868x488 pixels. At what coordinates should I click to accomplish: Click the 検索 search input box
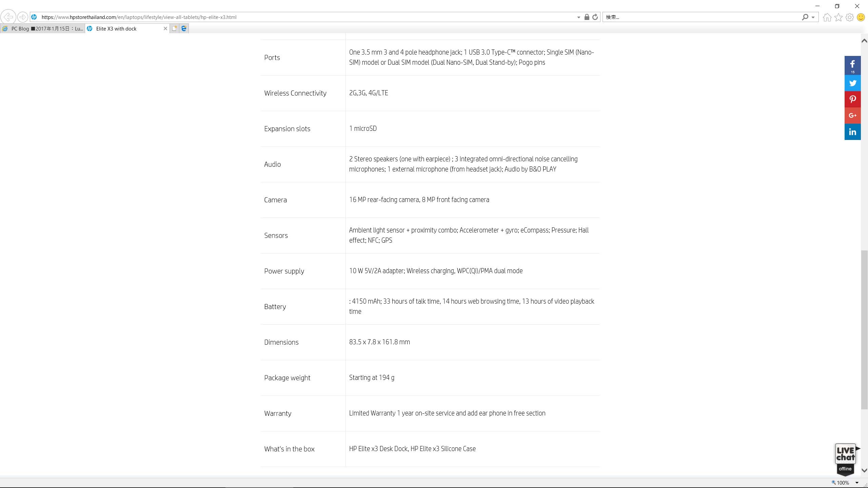click(x=702, y=17)
